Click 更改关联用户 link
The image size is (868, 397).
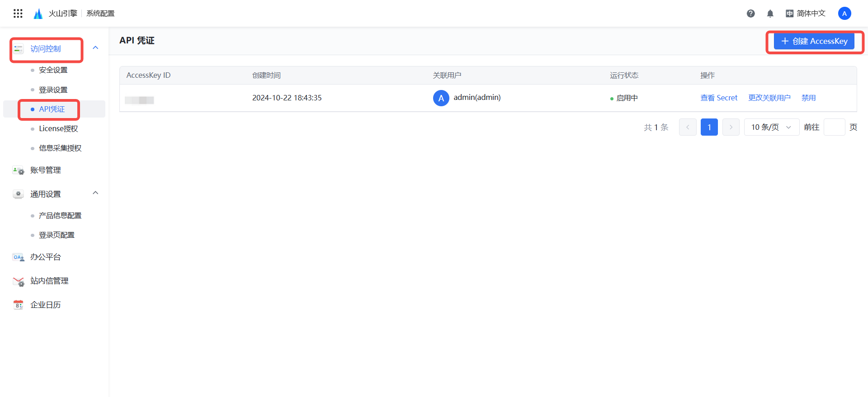(x=769, y=98)
